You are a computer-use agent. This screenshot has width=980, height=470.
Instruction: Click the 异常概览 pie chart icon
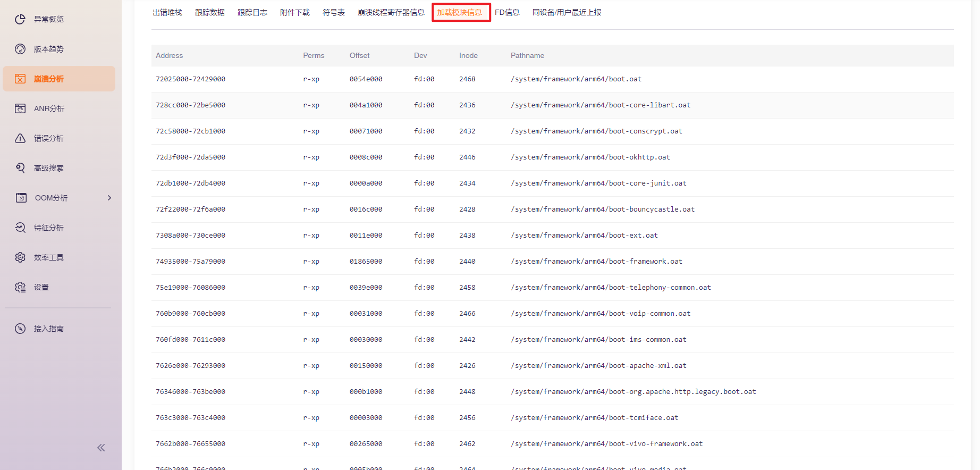pyautogui.click(x=20, y=19)
